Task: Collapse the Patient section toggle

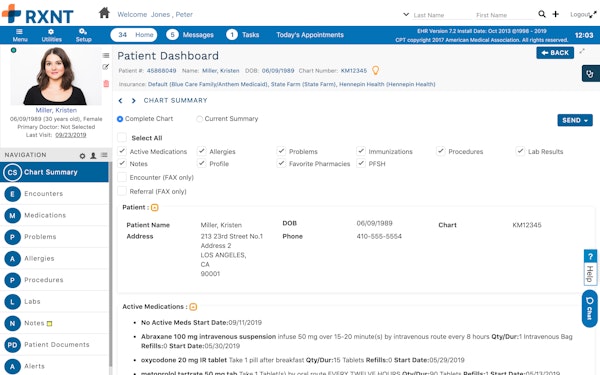Action: pos(155,208)
